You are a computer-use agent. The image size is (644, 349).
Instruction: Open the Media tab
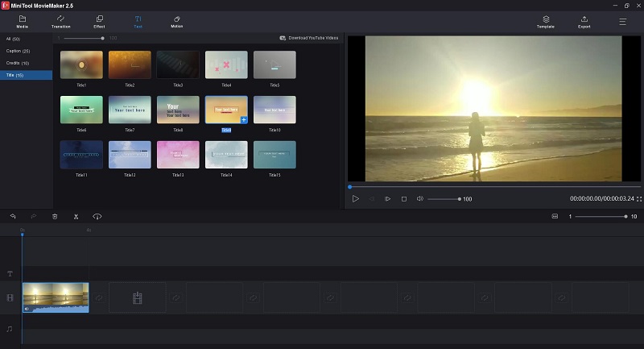coord(23,22)
